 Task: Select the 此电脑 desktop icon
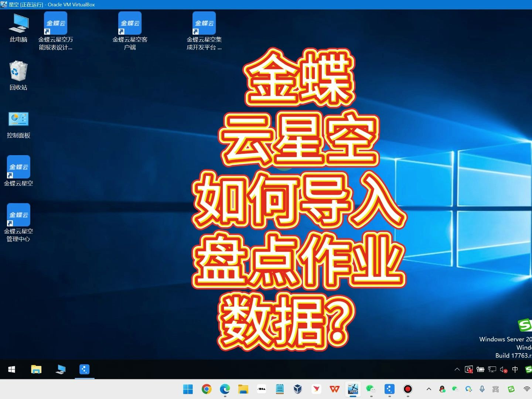pyautogui.click(x=18, y=28)
